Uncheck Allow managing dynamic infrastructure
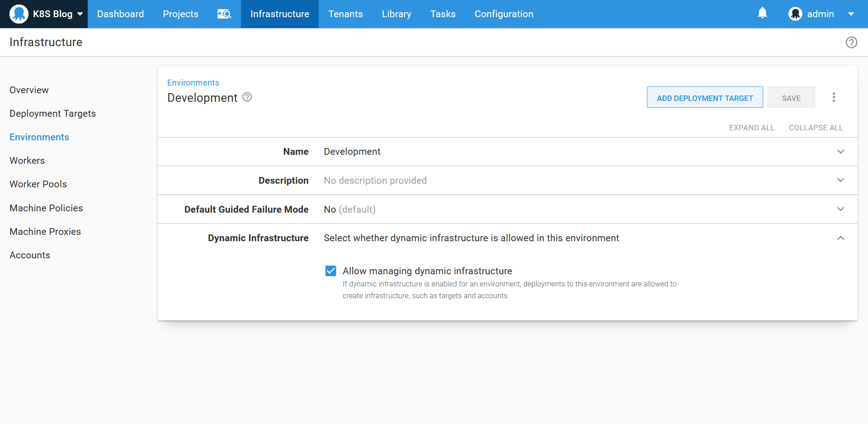This screenshot has height=424, width=868. coord(331,271)
